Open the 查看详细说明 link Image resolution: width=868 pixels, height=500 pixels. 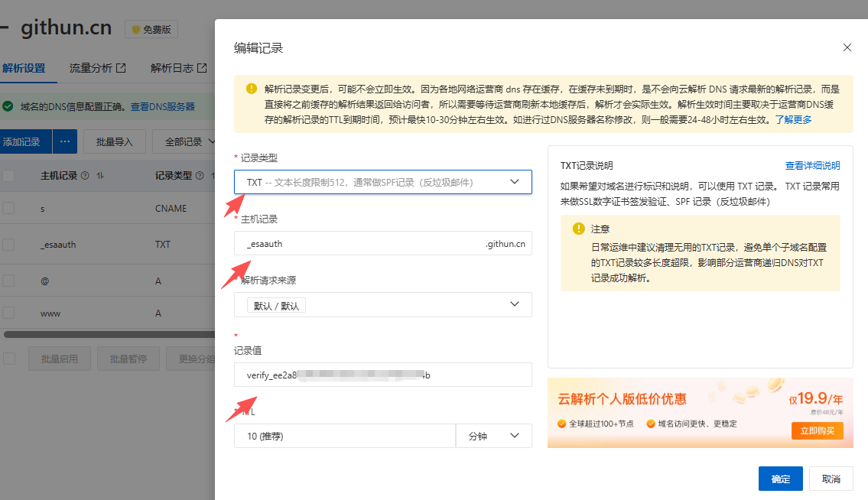coord(812,166)
